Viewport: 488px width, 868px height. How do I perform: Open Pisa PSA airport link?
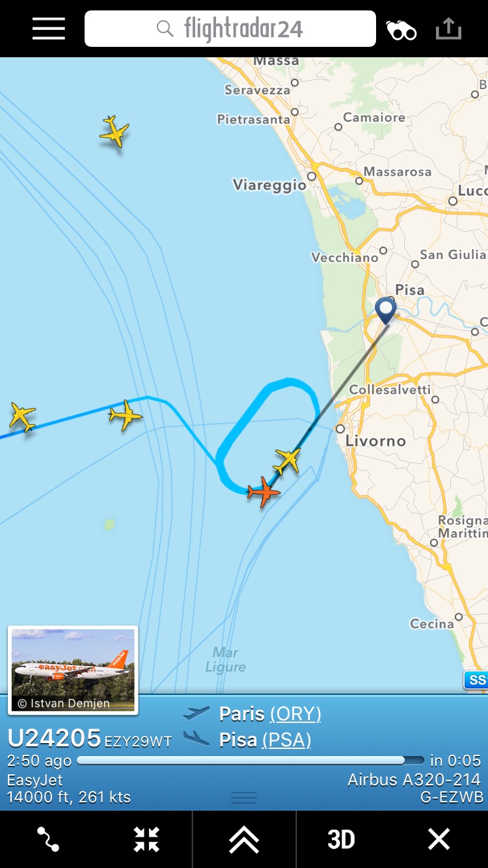click(x=287, y=740)
